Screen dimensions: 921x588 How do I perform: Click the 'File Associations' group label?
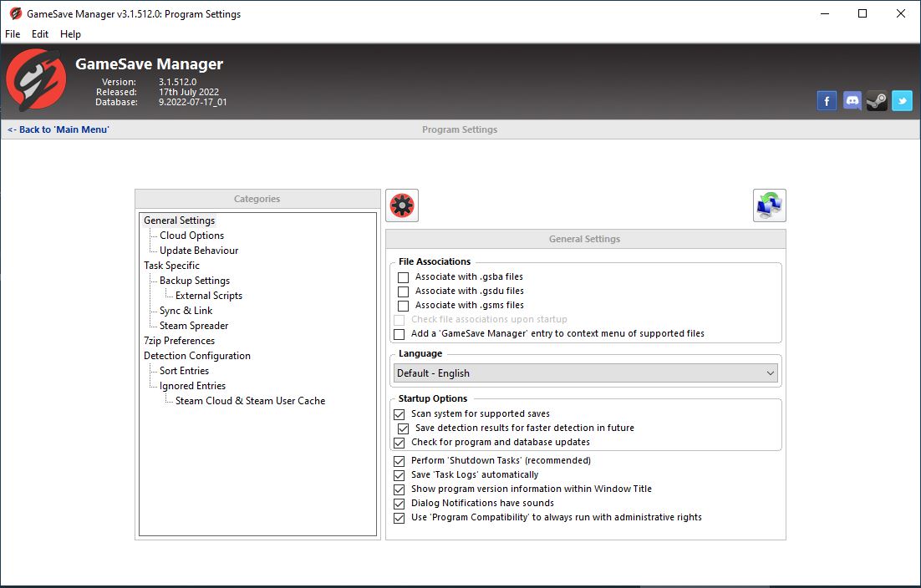point(435,261)
